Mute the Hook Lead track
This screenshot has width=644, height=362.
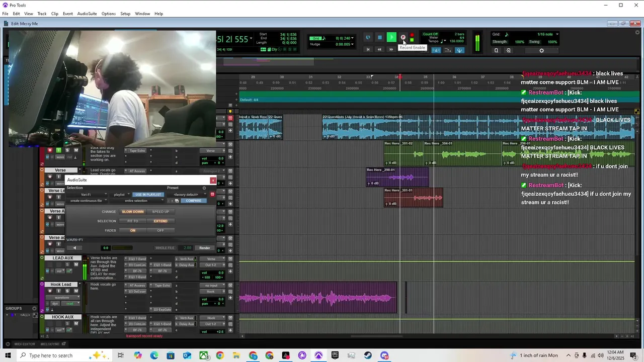(x=76, y=291)
